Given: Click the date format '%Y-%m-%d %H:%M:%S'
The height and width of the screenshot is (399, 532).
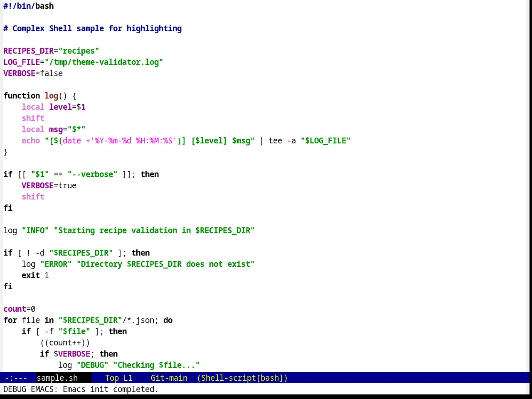Looking at the screenshot, I should click(134, 140).
